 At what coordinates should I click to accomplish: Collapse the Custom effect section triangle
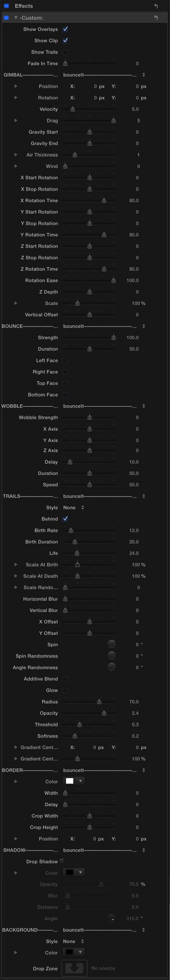coord(16,17)
